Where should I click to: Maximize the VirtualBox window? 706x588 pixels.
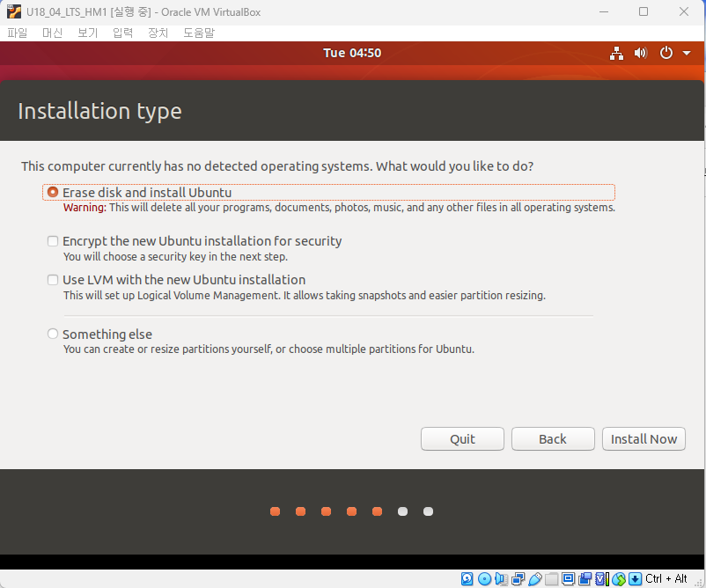pyautogui.click(x=643, y=11)
